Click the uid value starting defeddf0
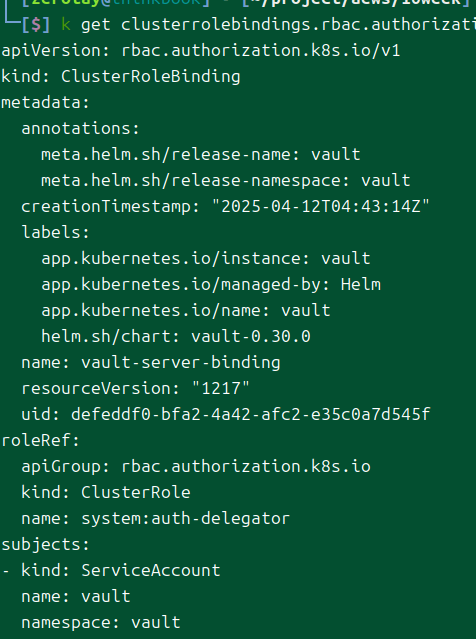The height and width of the screenshot is (639, 476). click(251, 414)
